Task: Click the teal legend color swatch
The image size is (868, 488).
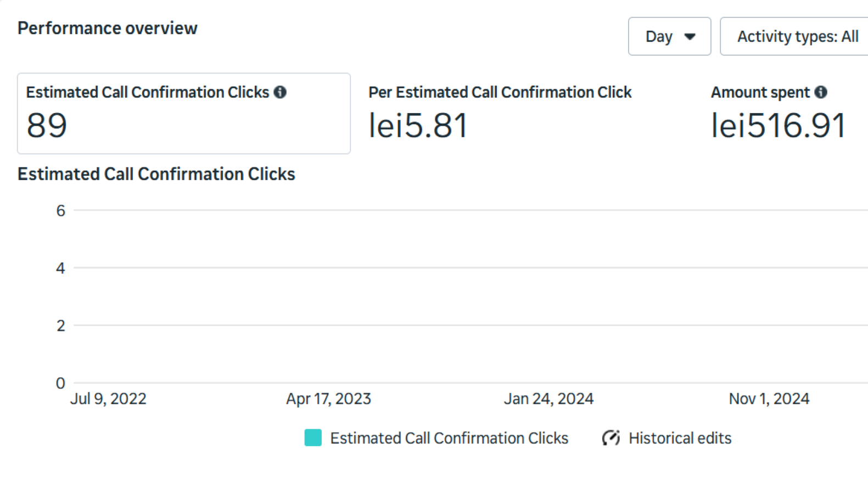Action: (313, 438)
